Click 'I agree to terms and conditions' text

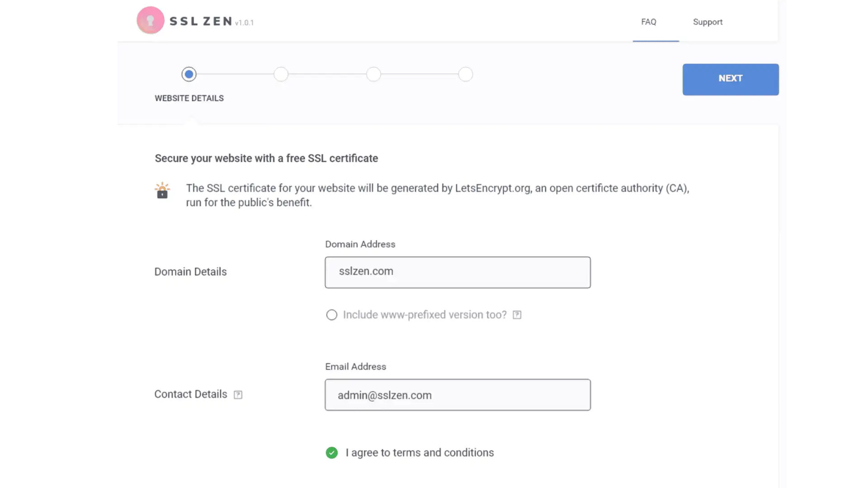[x=420, y=453]
